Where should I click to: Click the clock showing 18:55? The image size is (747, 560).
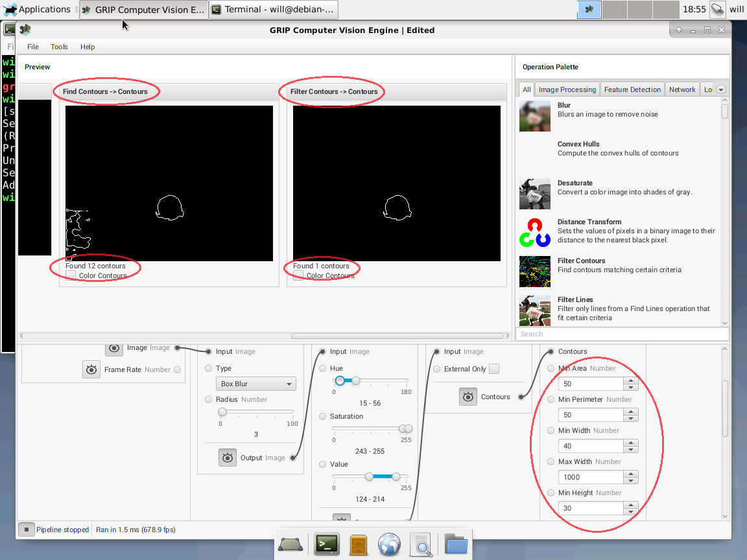(694, 10)
